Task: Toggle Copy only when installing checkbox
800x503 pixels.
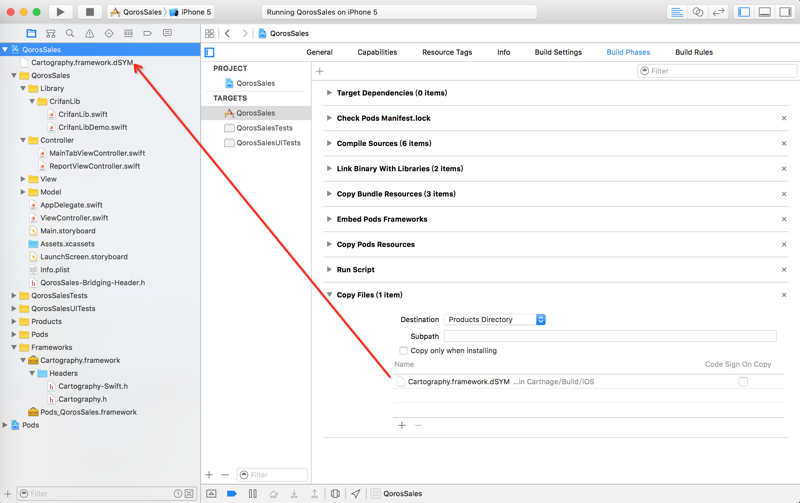Action: click(x=404, y=350)
